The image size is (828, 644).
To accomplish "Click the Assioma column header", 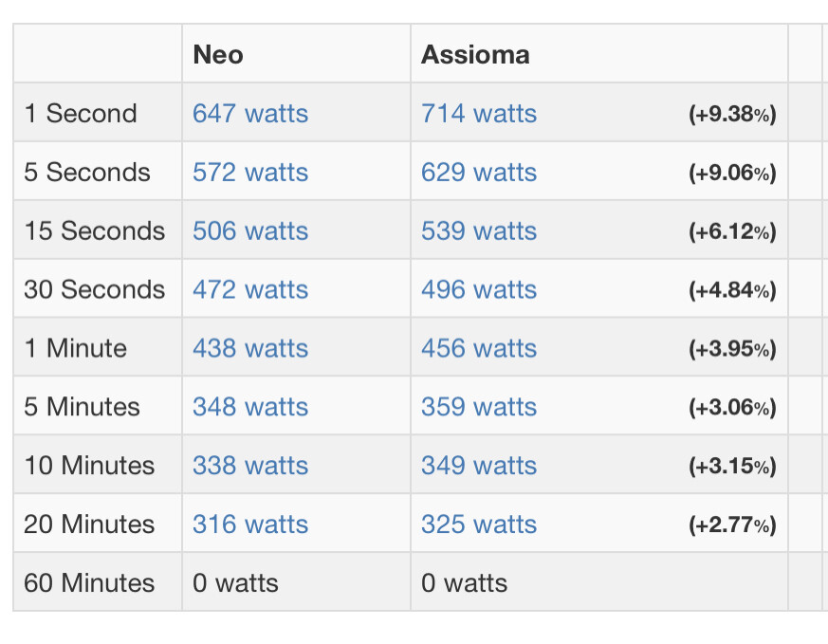I will [x=475, y=54].
